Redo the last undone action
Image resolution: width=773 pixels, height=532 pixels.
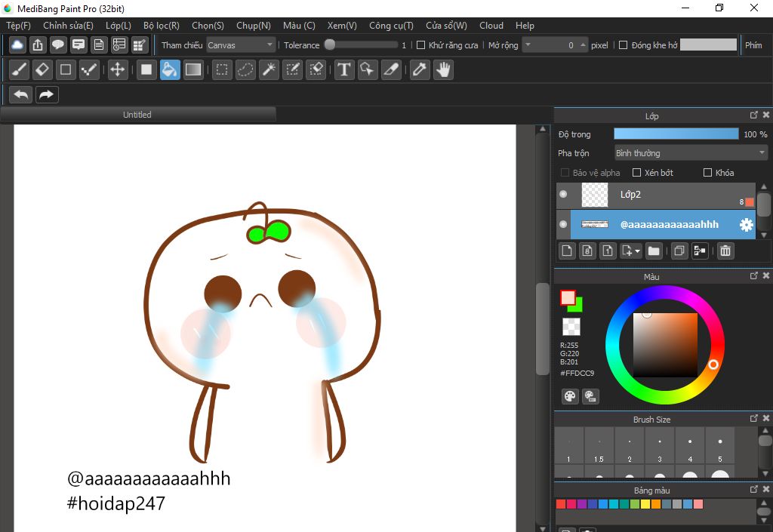47,94
